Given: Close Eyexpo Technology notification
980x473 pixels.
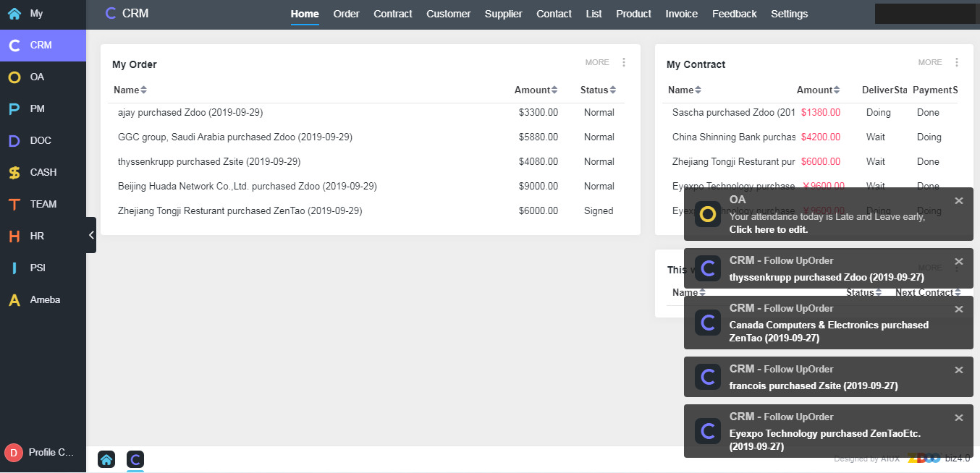Looking at the screenshot, I should (x=959, y=417).
